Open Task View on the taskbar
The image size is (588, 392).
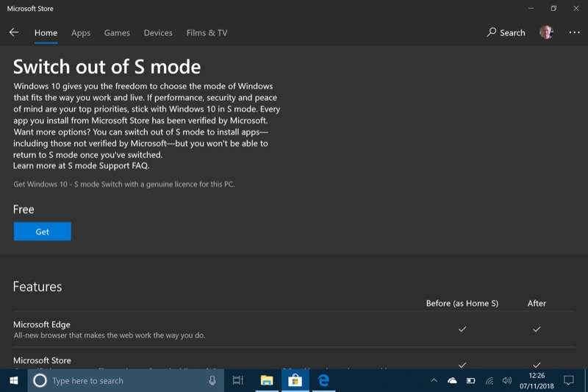pyautogui.click(x=237, y=380)
